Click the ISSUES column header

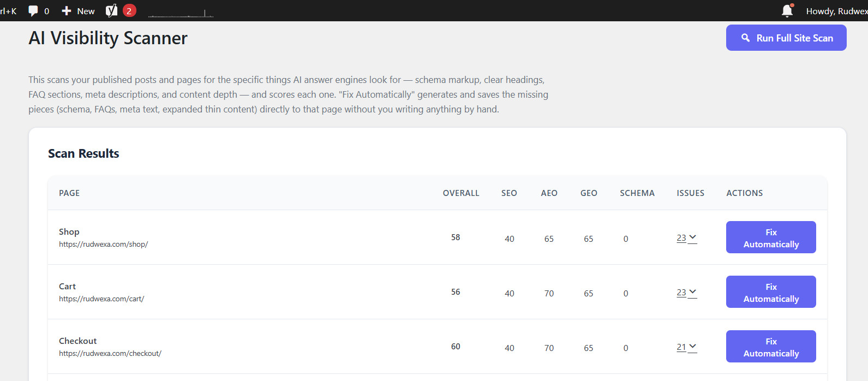[691, 193]
